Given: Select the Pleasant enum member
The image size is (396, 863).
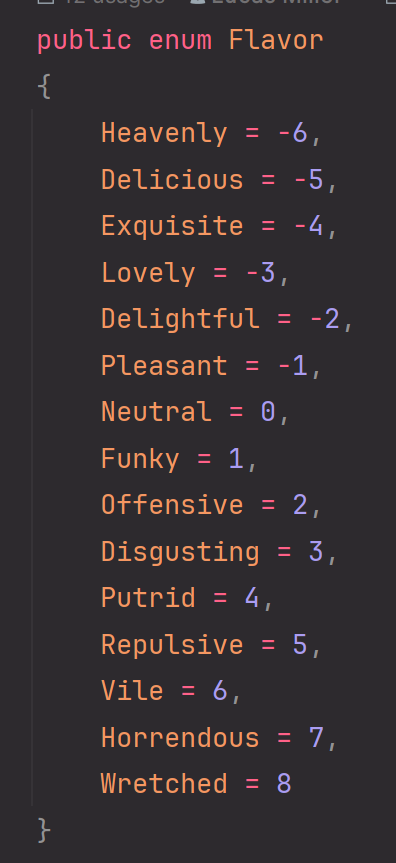Looking at the screenshot, I should click(164, 365).
